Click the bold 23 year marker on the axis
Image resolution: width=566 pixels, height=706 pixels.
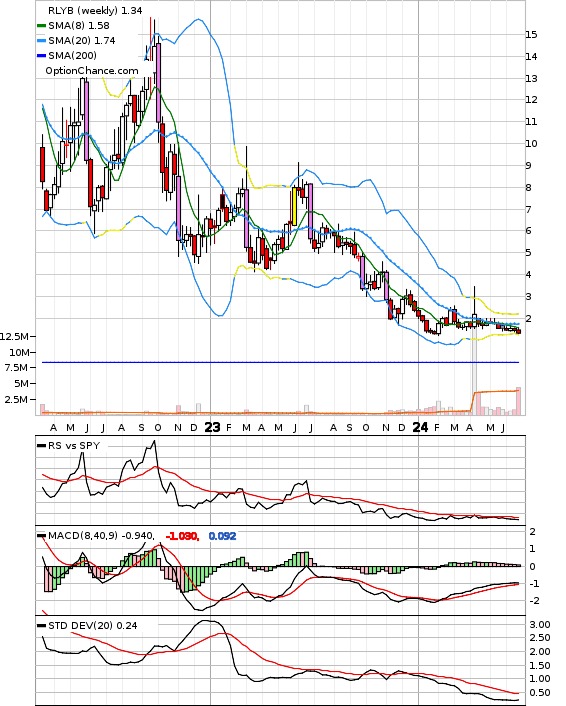tap(213, 427)
